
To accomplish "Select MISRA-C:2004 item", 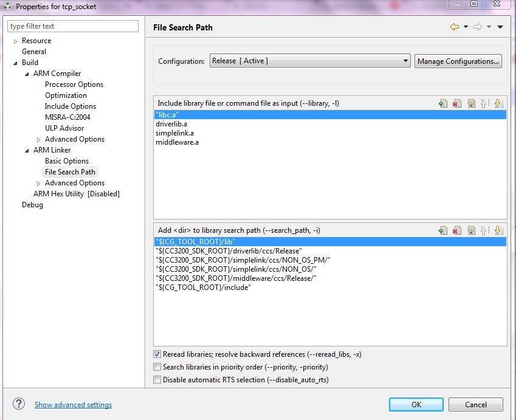I will (67, 117).
